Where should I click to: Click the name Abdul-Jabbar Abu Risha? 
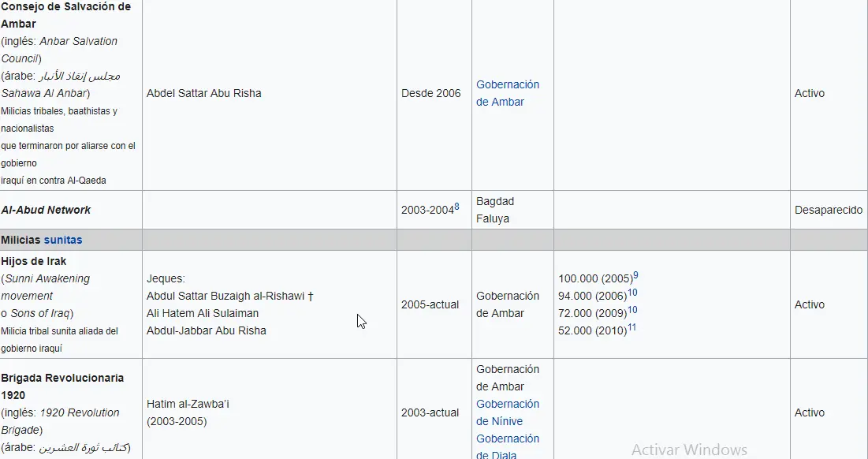click(207, 330)
